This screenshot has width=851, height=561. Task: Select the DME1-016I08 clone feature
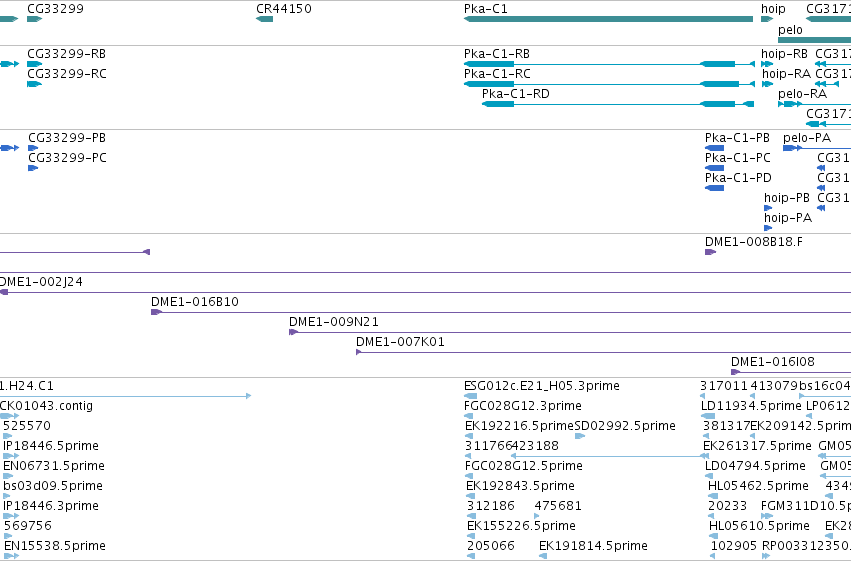(791, 372)
